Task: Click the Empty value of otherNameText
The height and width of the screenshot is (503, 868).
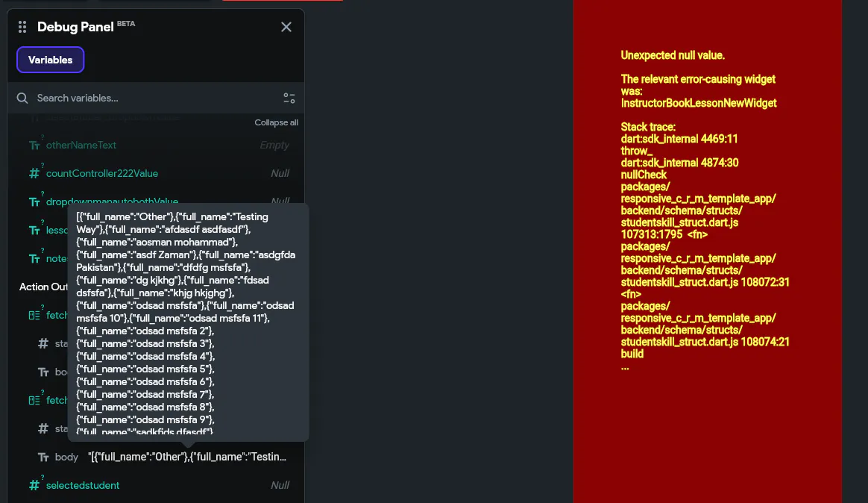Action: click(274, 145)
